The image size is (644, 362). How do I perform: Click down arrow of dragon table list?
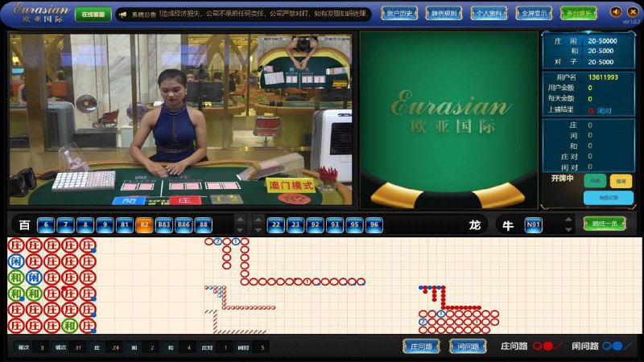click(258, 230)
